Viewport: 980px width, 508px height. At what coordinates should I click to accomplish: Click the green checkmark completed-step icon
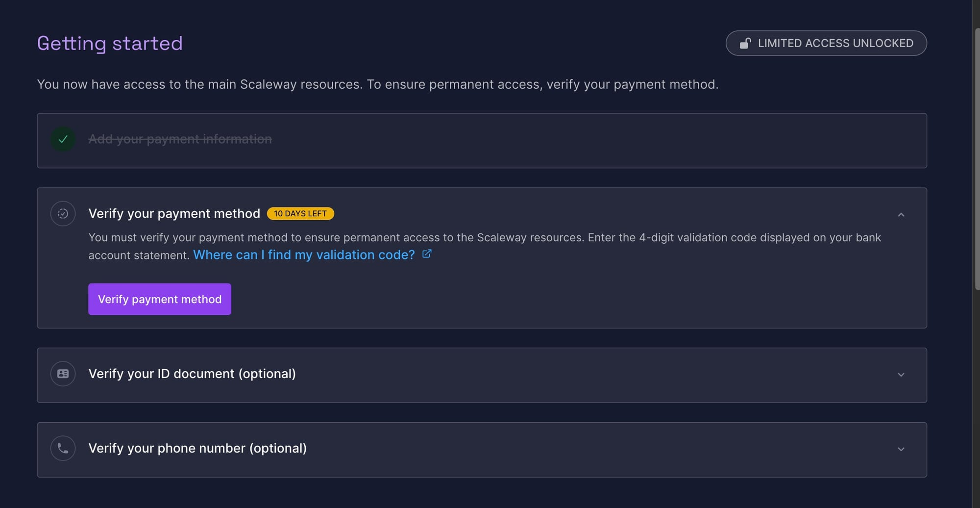coord(63,139)
